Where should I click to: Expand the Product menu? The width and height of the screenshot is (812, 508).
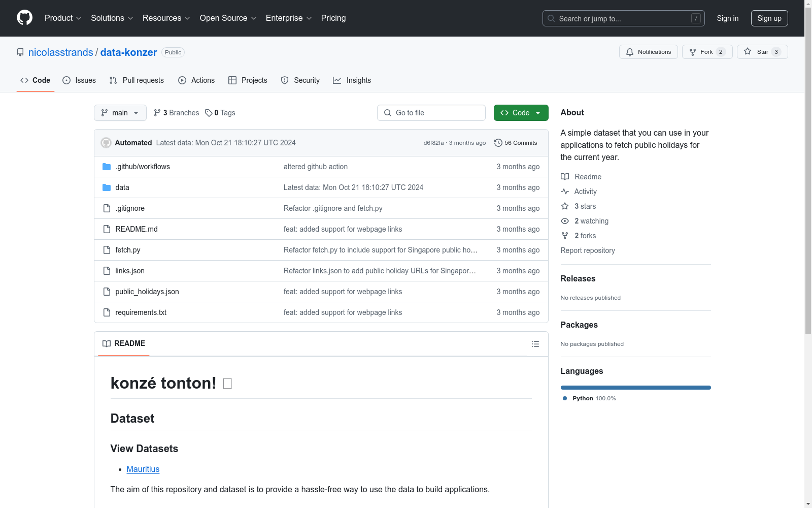63,18
